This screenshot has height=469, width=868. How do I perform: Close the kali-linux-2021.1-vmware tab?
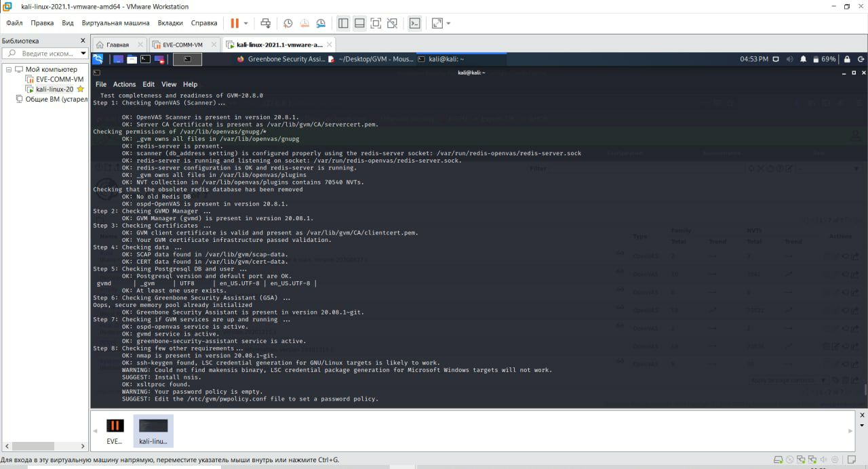click(329, 45)
